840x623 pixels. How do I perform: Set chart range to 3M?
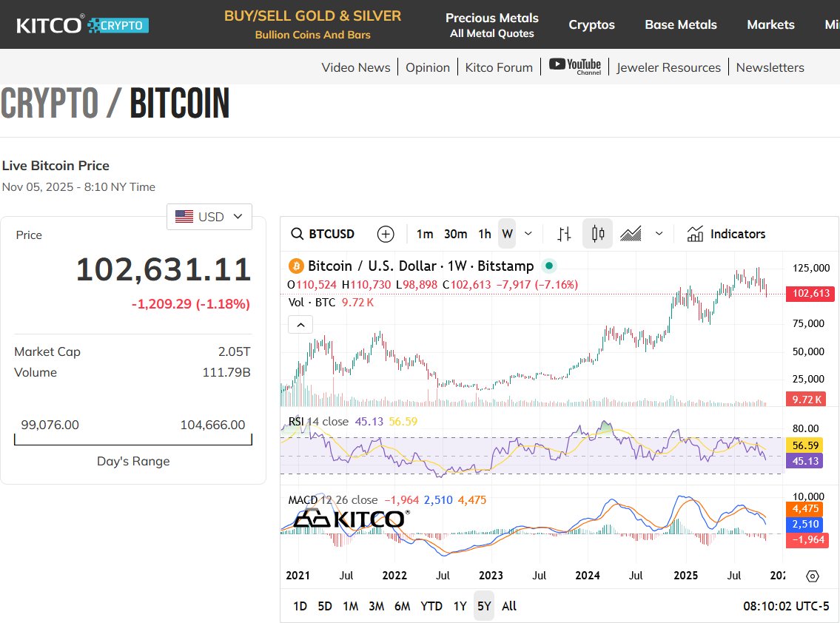pyautogui.click(x=376, y=606)
